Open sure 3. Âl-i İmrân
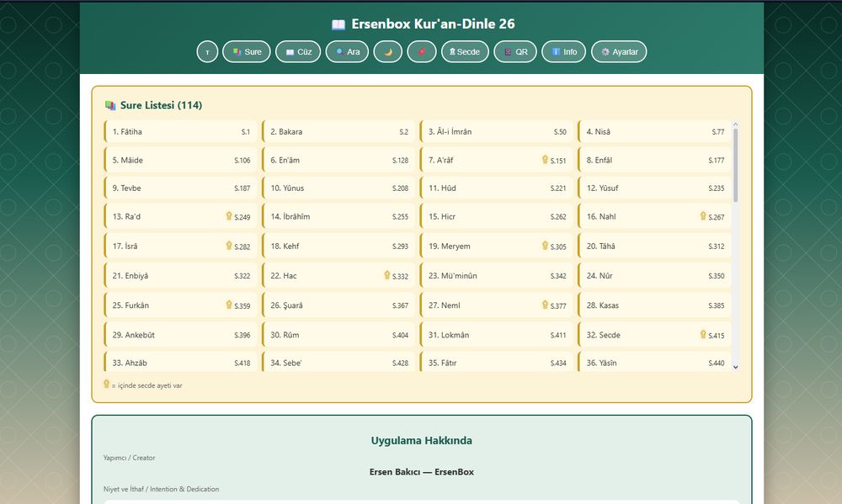The width and height of the screenshot is (842, 504). [497, 131]
